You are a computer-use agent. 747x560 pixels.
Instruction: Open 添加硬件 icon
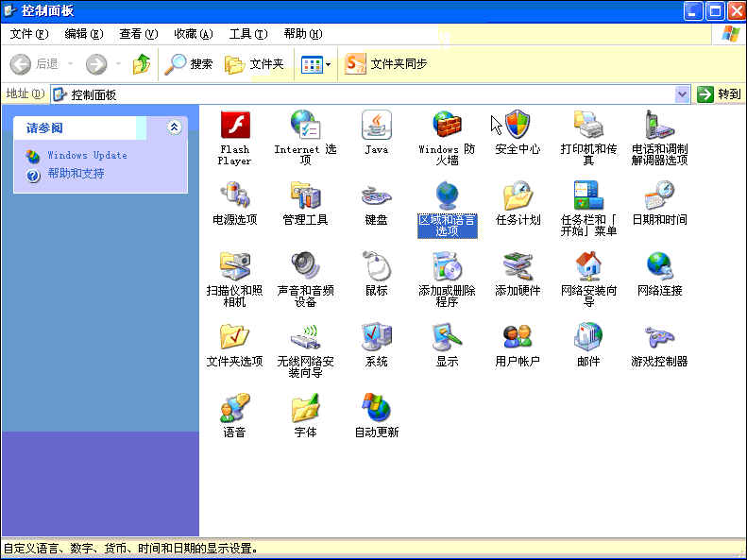[518, 266]
